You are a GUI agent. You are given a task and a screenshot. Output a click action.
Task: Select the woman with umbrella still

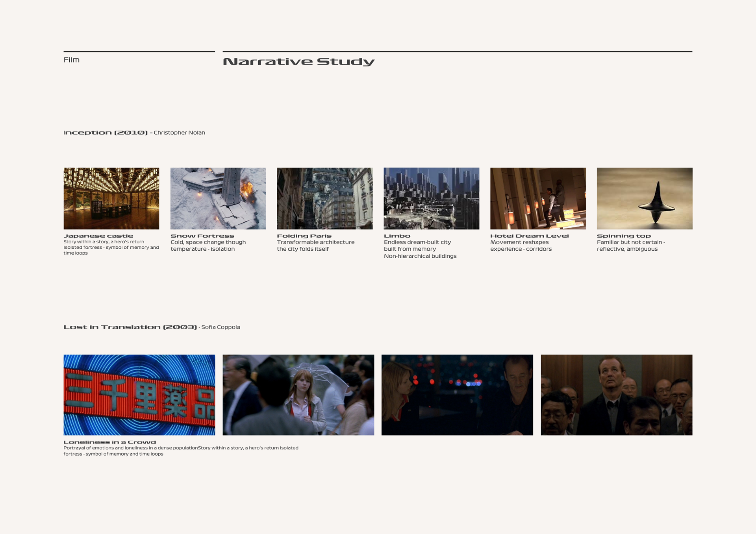point(298,395)
